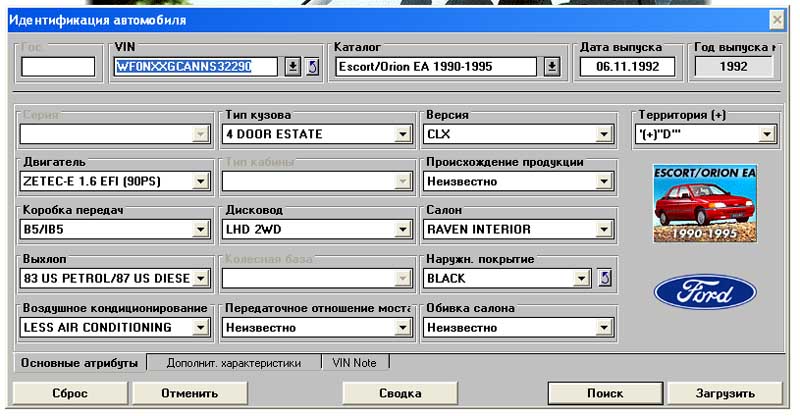Click the refresh icon beside BLACK paint
Viewport: 800px width, 416px height.
[605, 278]
